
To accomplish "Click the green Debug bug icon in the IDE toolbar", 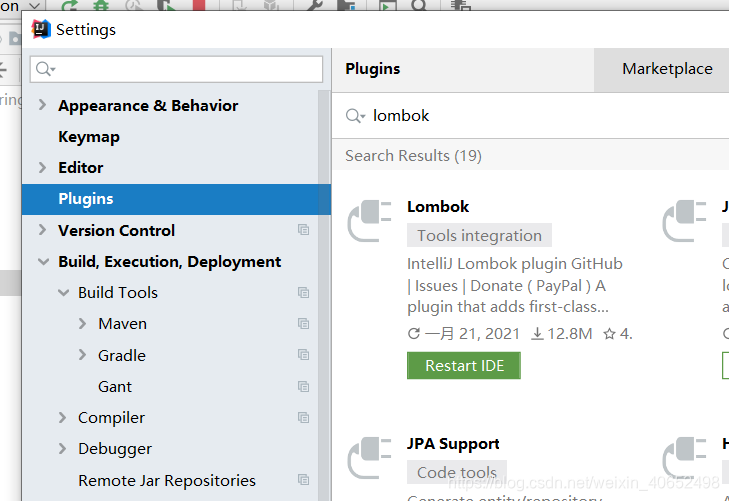I will (x=101, y=5).
